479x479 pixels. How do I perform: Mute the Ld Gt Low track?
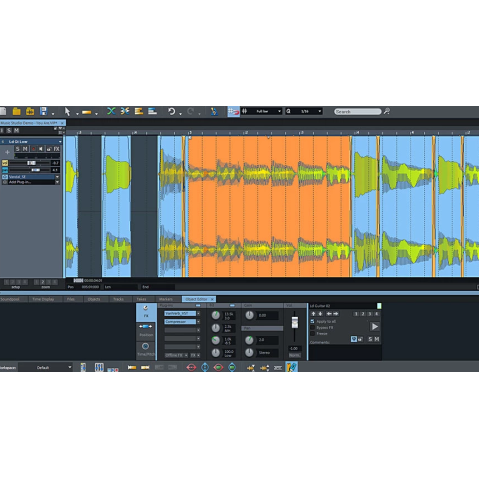pos(25,149)
